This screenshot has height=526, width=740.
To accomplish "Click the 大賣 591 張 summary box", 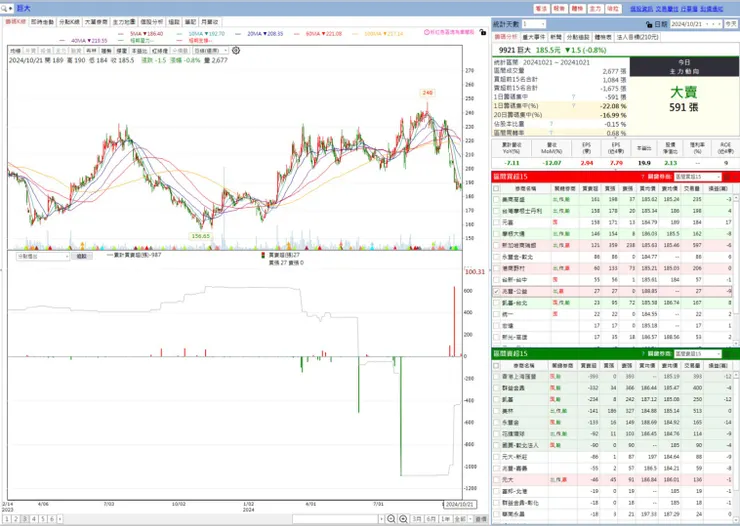I will click(683, 105).
